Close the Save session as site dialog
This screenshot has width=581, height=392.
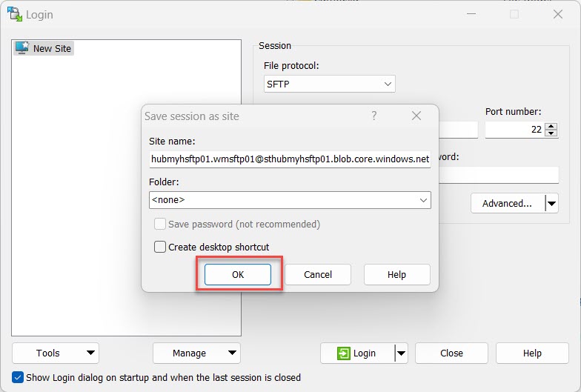click(x=416, y=116)
